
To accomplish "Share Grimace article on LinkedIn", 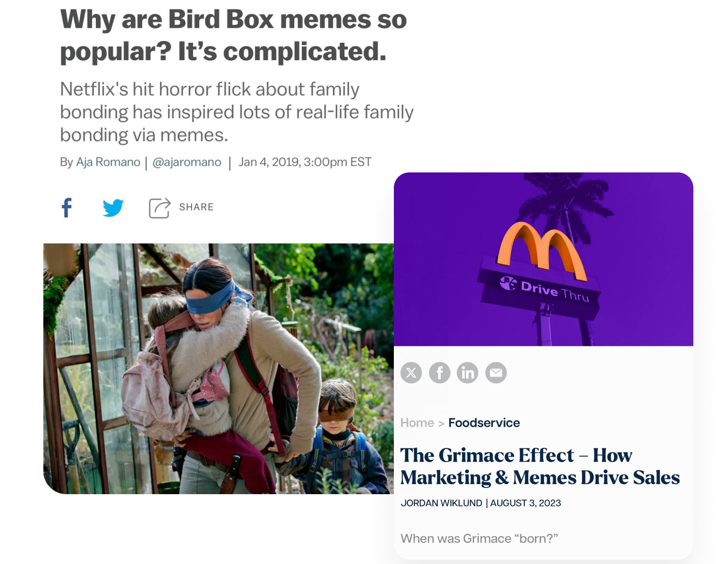I will [x=468, y=373].
